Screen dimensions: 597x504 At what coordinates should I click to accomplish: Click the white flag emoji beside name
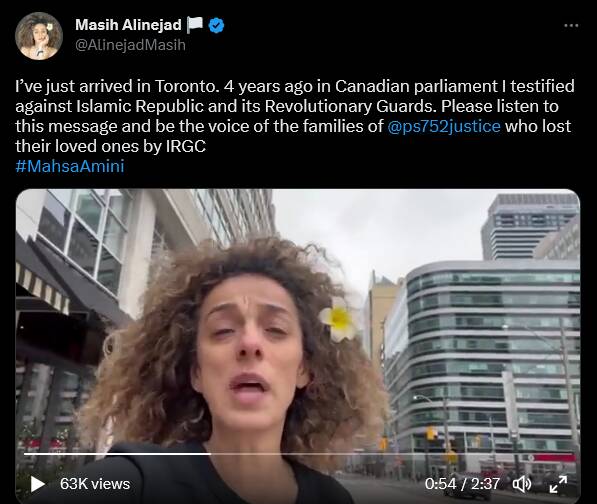(x=195, y=25)
